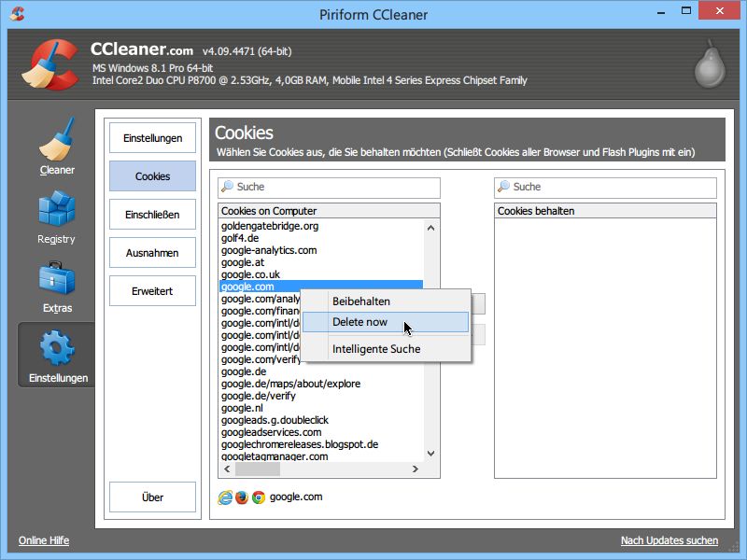The image size is (747, 560).
Task: Focus the left cookie search field
Action: [x=330, y=188]
